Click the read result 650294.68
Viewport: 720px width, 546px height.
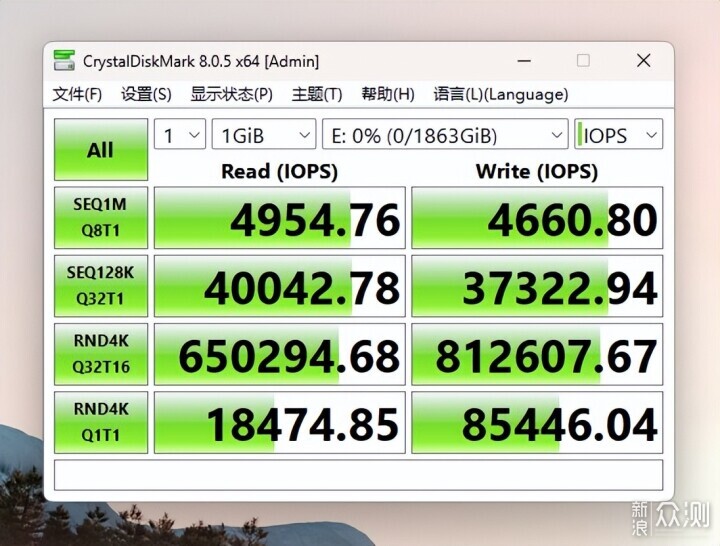(x=280, y=354)
